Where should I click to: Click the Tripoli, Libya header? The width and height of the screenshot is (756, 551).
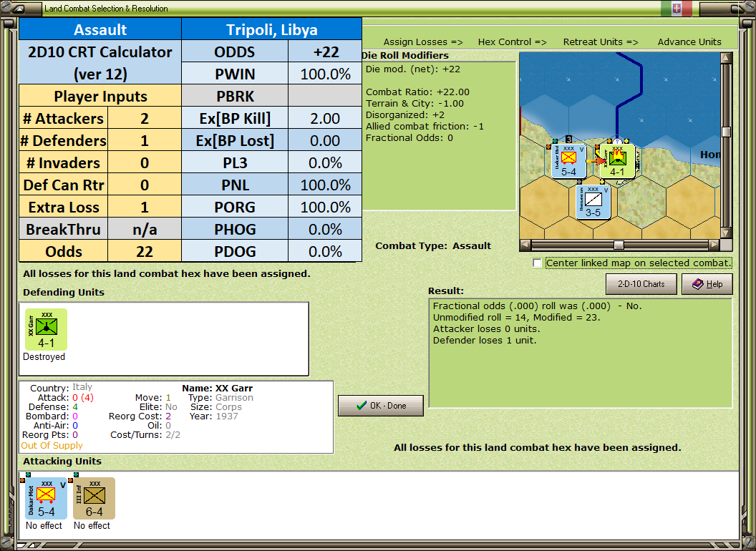click(x=271, y=29)
